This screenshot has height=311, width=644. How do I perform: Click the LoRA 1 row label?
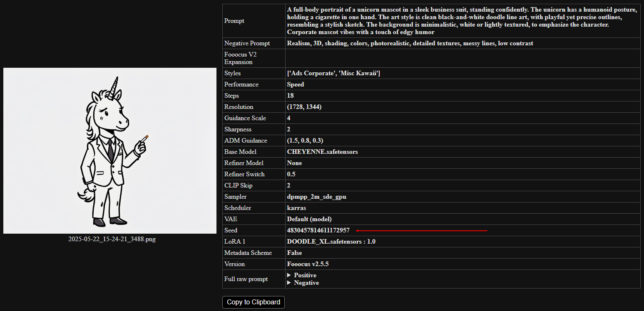pyautogui.click(x=235, y=242)
